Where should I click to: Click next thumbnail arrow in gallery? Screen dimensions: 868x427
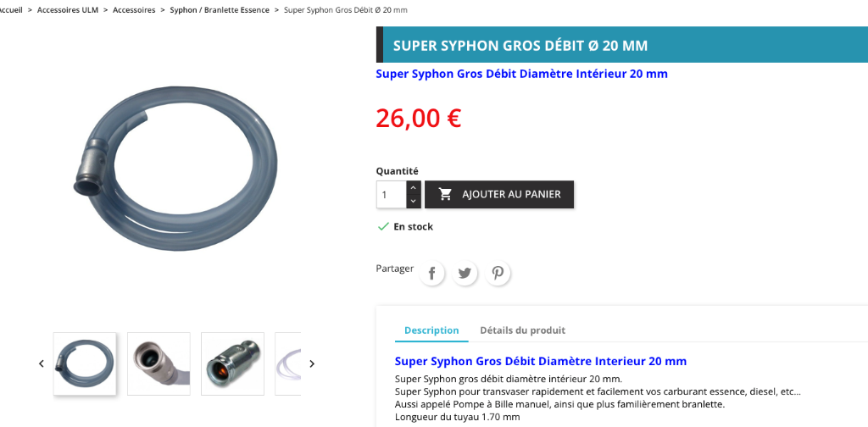pos(312,363)
